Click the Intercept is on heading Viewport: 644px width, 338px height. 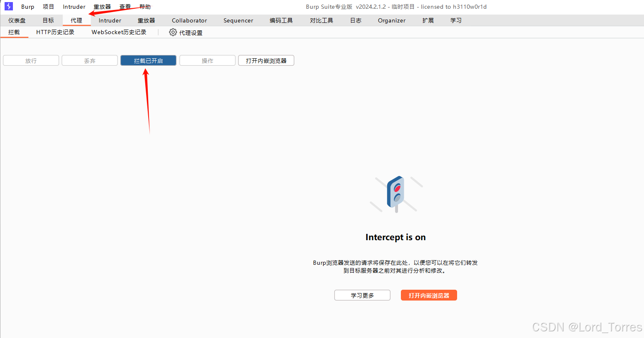click(395, 237)
